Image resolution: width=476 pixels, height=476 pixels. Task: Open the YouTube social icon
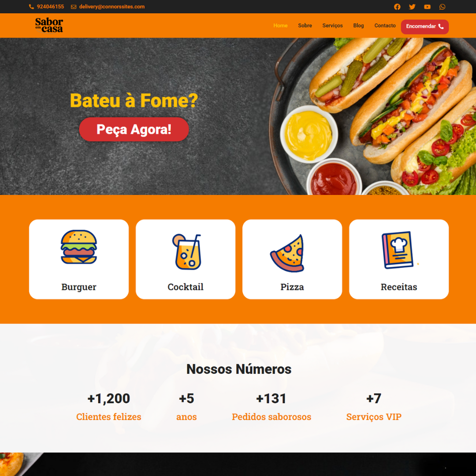(x=427, y=7)
